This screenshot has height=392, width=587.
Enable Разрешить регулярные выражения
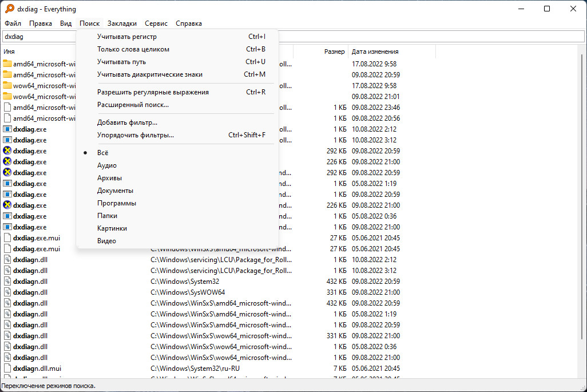[x=153, y=92]
